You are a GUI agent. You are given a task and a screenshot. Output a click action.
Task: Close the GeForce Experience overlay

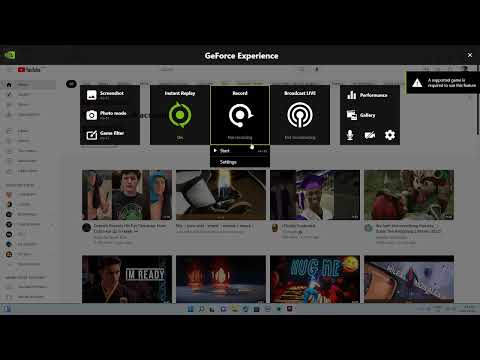click(x=470, y=55)
